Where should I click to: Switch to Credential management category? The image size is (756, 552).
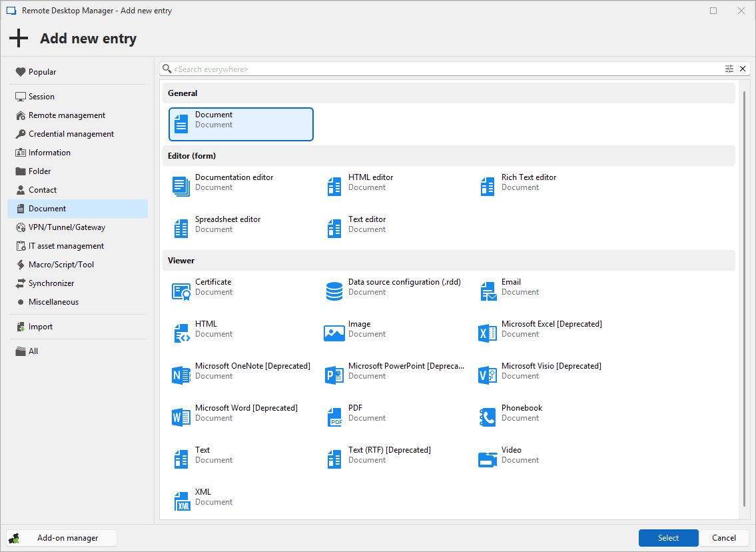pos(71,134)
